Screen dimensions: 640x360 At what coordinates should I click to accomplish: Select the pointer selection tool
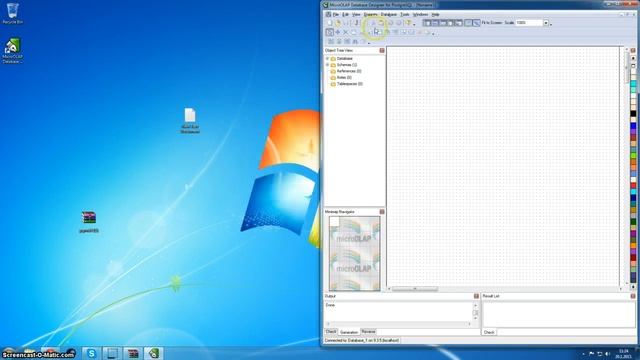click(329, 32)
